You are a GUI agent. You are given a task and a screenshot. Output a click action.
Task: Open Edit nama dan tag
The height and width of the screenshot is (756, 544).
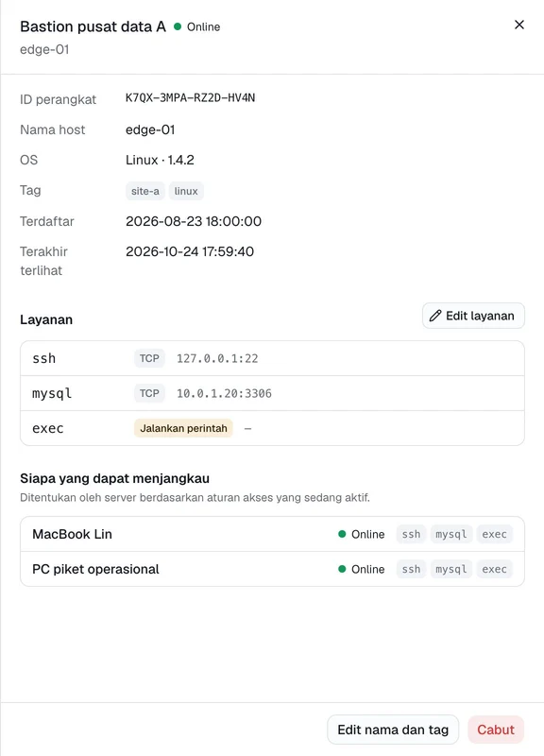(393, 730)
